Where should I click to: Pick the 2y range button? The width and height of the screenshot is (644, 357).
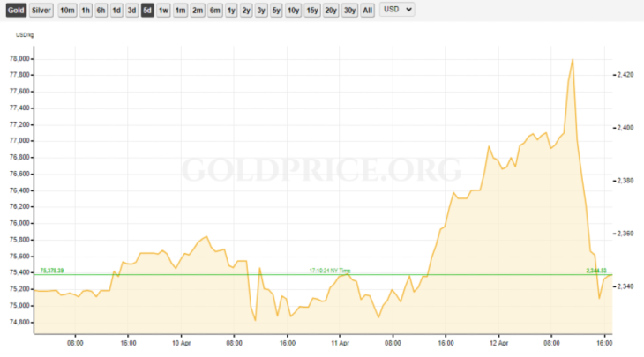pos(246,11)
